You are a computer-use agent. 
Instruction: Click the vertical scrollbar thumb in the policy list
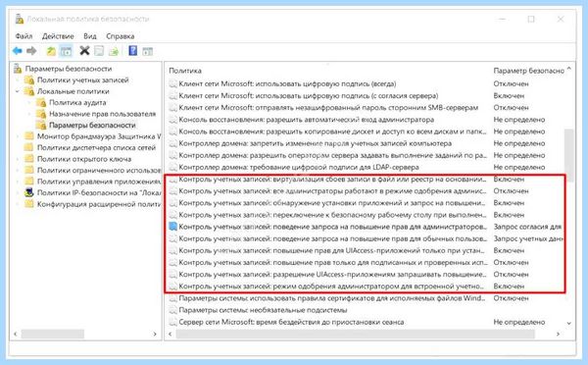pyautogui.click(x=568, y=155)
